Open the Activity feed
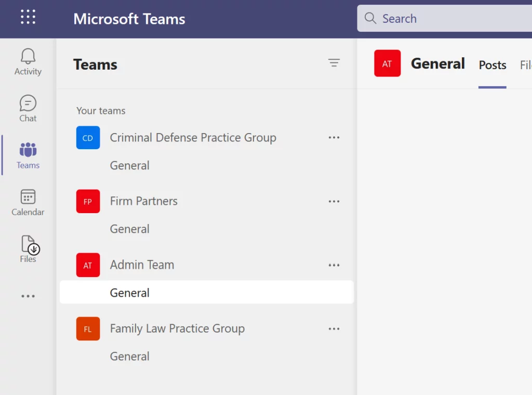This screenshot has height=395, width=532. click(x=28, y=62)
